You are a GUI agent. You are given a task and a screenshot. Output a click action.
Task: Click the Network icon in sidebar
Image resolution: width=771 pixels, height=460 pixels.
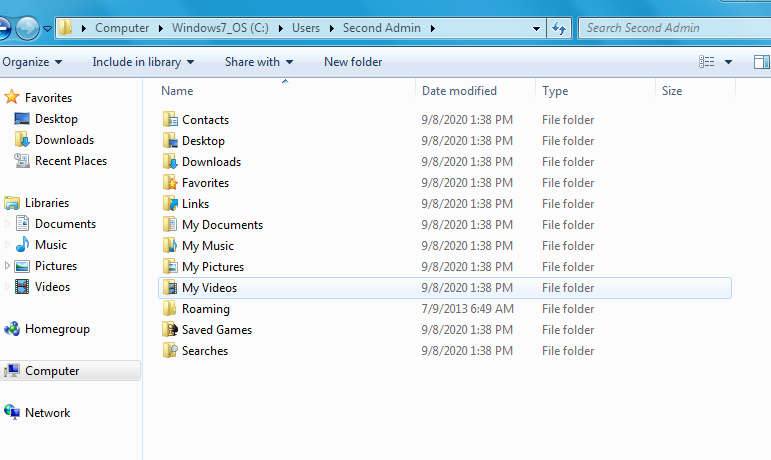(12, 412)
